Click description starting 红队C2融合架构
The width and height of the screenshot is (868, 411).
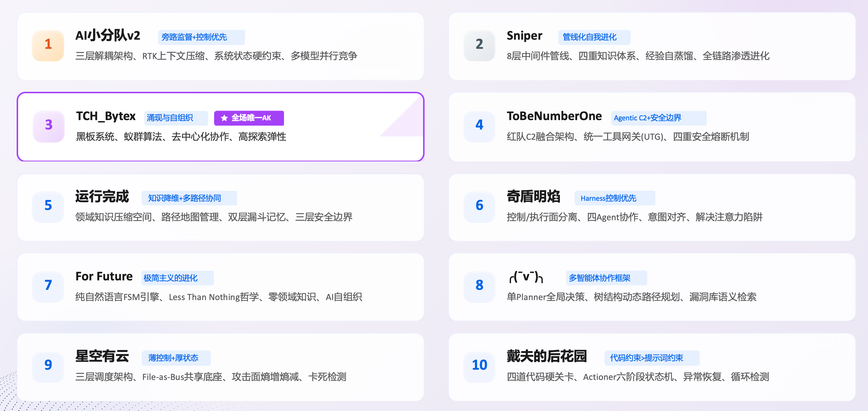(628, 137)
